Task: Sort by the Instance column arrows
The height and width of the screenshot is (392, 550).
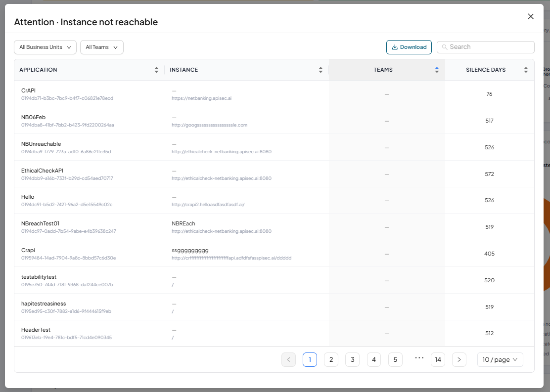Action: (321, 70)
